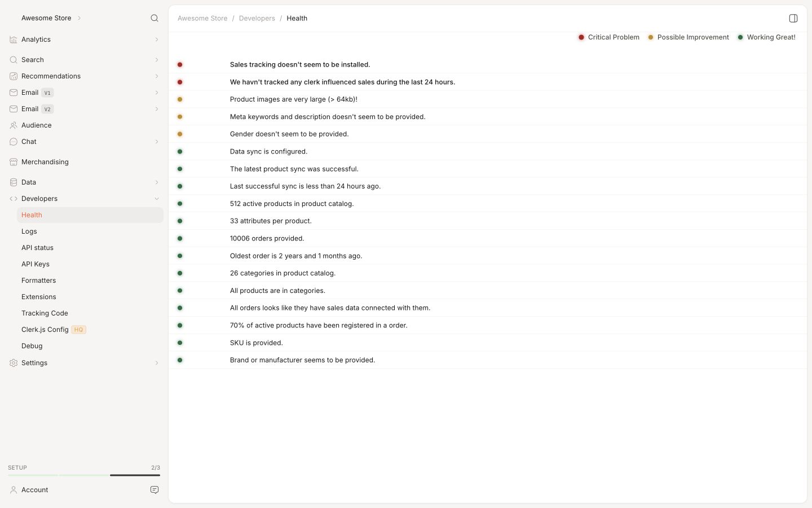The image size is (812, 508).
Task: Collapse the Developers section chevron
Action: (x=157, y=199)
